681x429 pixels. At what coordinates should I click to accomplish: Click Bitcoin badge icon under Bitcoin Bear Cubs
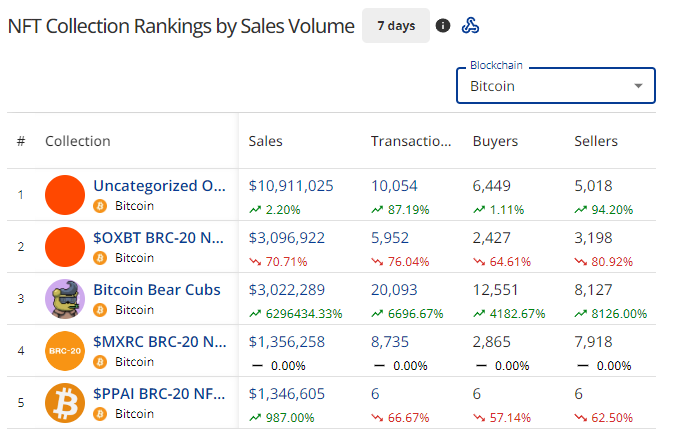coord(100,310)
